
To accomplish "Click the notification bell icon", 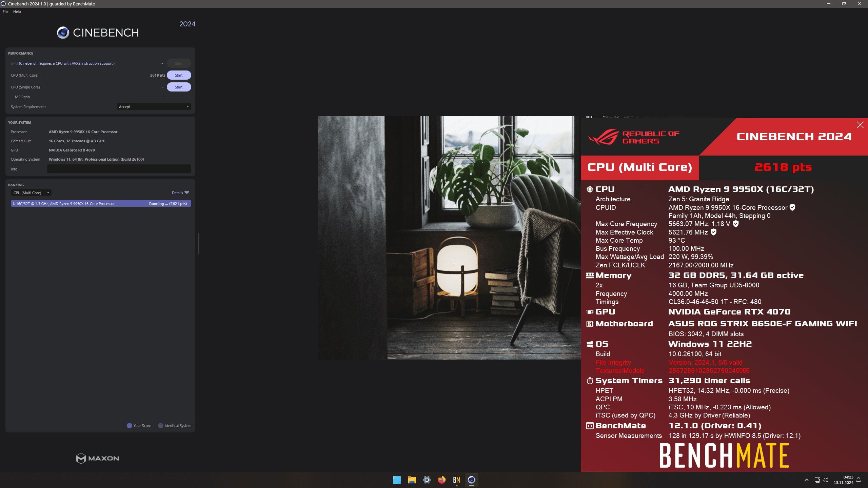I will [859, 480].
